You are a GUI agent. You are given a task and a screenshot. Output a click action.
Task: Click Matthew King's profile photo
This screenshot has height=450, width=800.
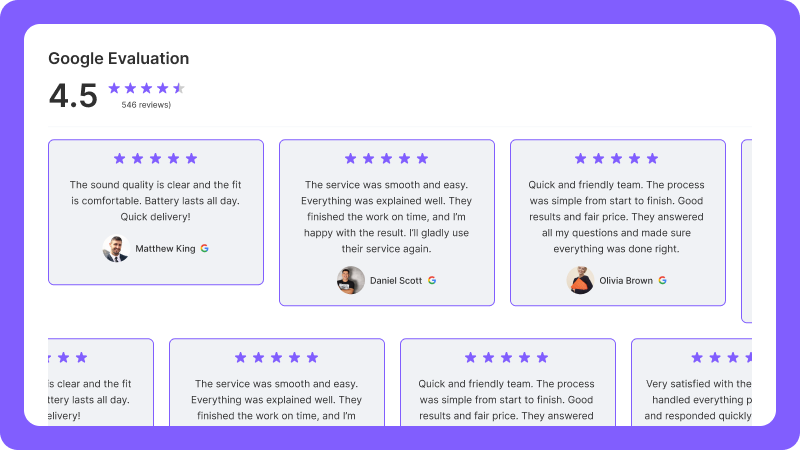(x=115, y=248)
